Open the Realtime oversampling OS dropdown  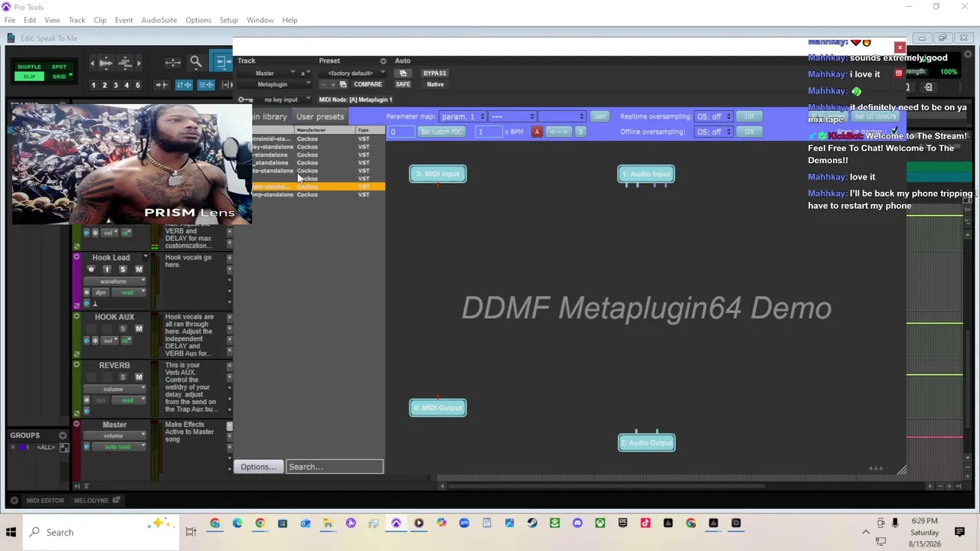714,116
